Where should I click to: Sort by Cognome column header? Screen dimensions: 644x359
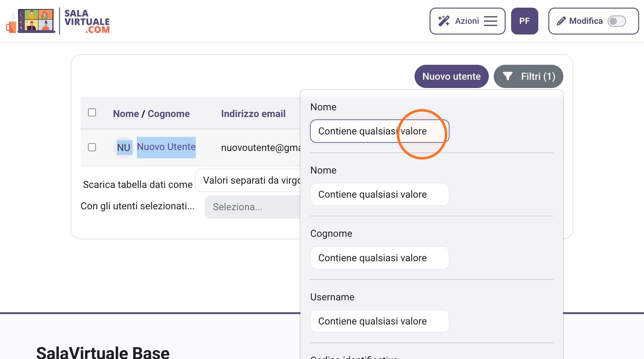point(169,114)
